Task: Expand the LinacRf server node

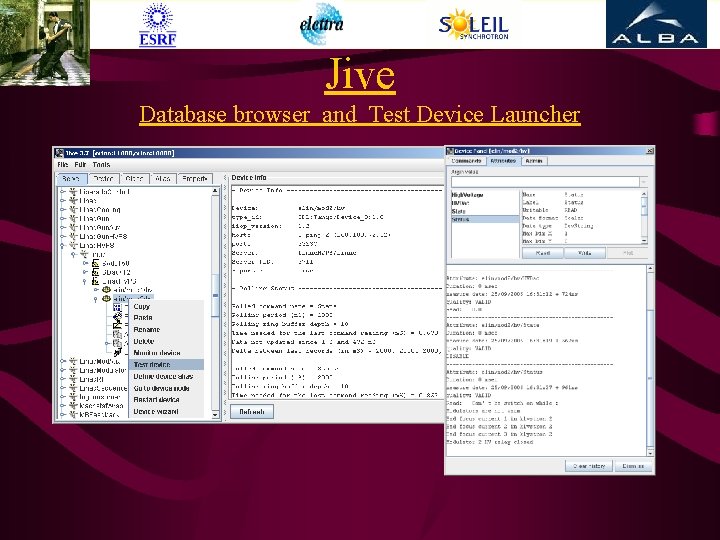Action: (x=63, y=379)
